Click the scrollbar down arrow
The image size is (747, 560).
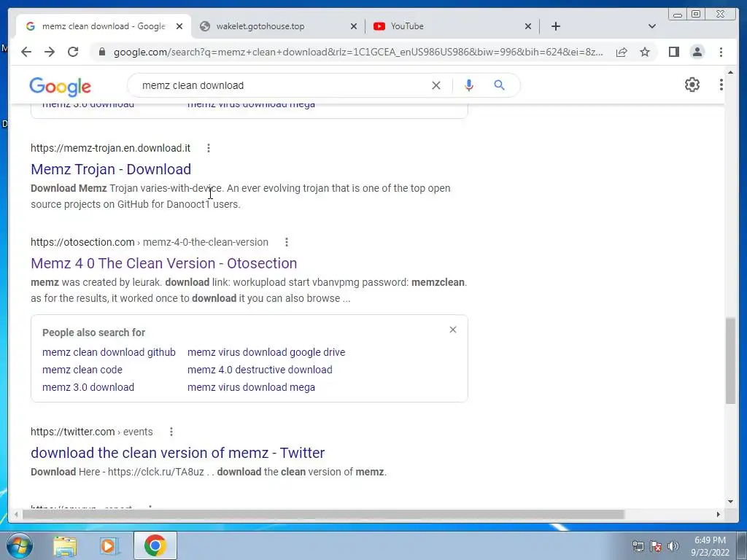coord(730,501)
